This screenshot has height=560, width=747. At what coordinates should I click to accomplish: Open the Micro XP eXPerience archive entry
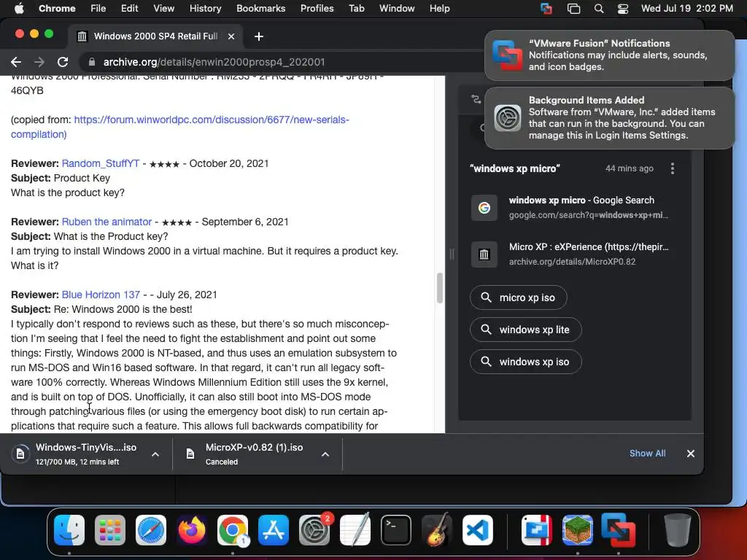(x=575, y=254)
